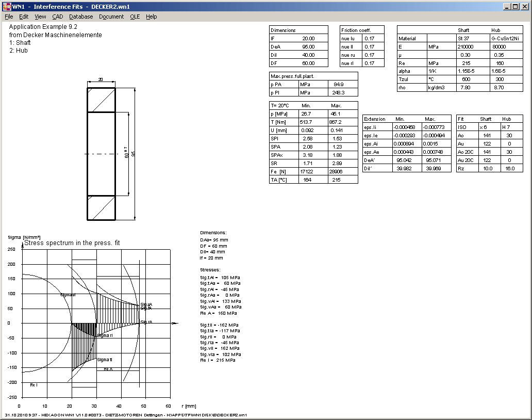
Task: Open the Database menu
Action: coord(81,17)
